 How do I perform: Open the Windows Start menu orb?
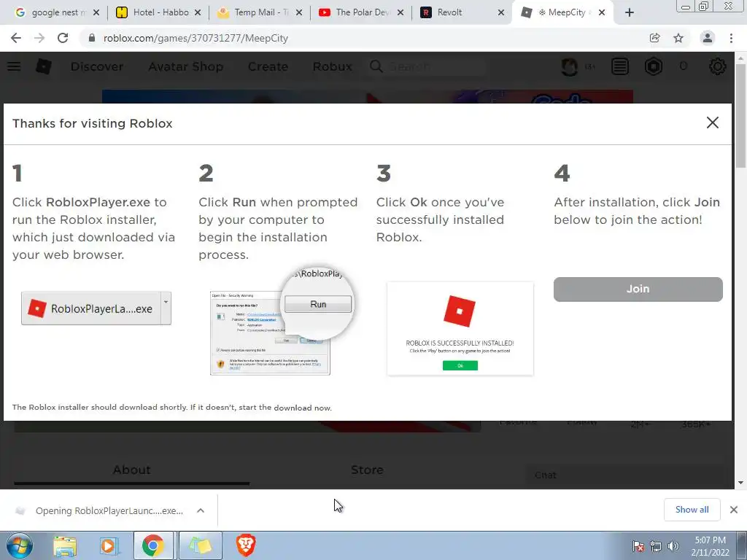click(20, 545)
